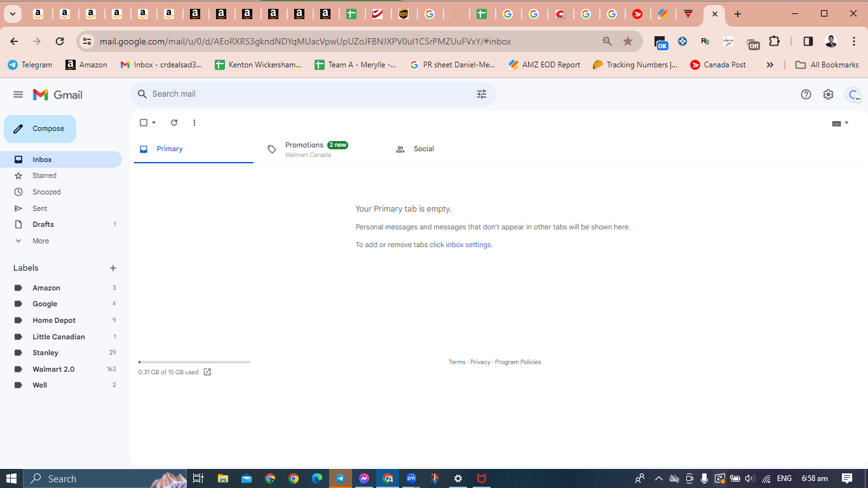This screenshot has height=488, width=868.
Task: Open the All Bookmarks folder
Action: pos(827,65)
